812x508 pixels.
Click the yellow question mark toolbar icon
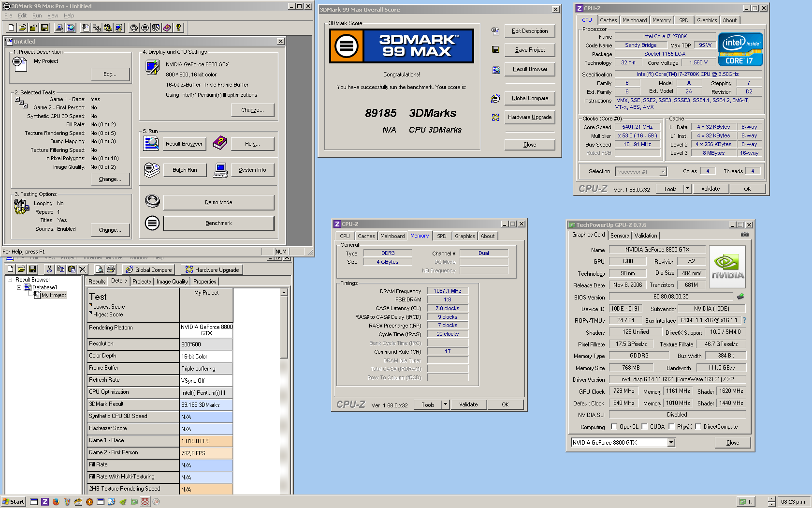(178, 28)
